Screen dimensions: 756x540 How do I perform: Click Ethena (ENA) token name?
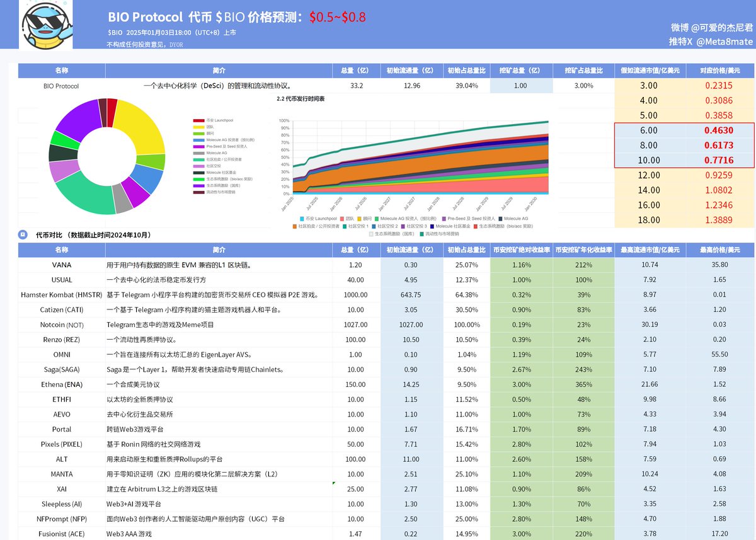tap(62, 384)
